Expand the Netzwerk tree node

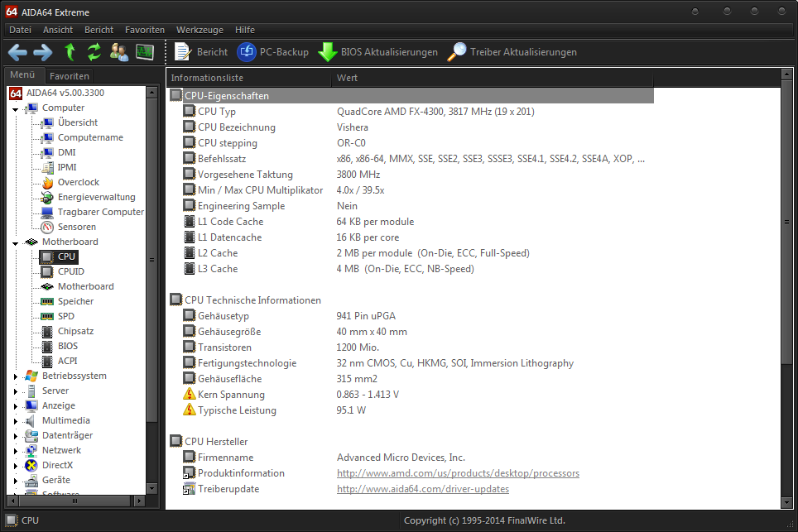15,451
